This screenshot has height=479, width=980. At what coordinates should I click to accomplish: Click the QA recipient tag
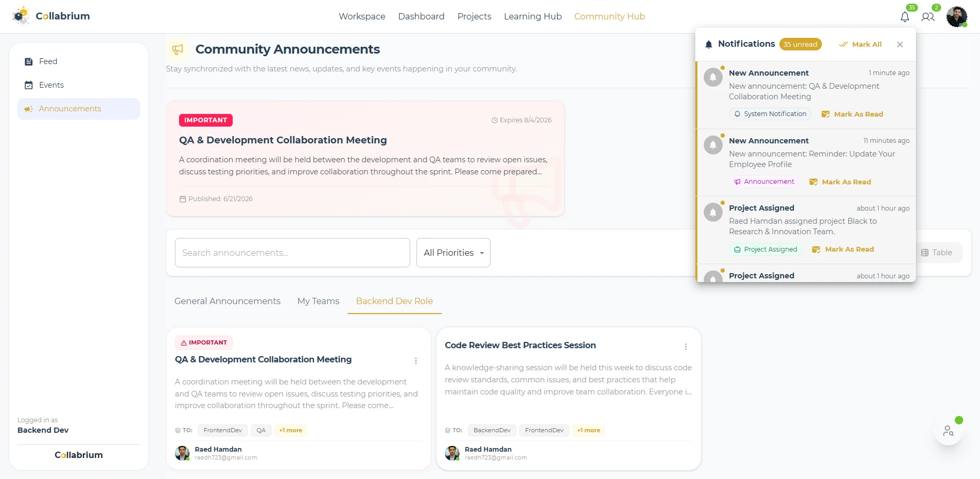[x=261, y=430]
